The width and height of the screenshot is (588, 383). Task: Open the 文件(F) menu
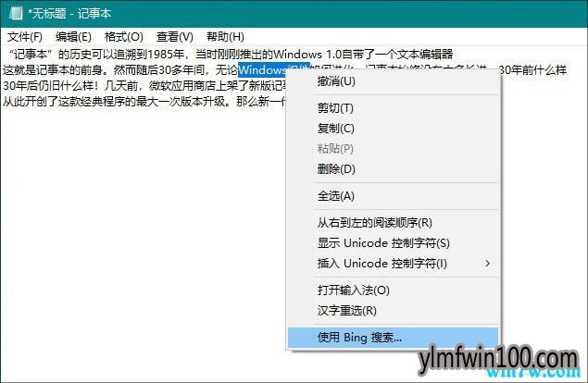coord(25,37)
